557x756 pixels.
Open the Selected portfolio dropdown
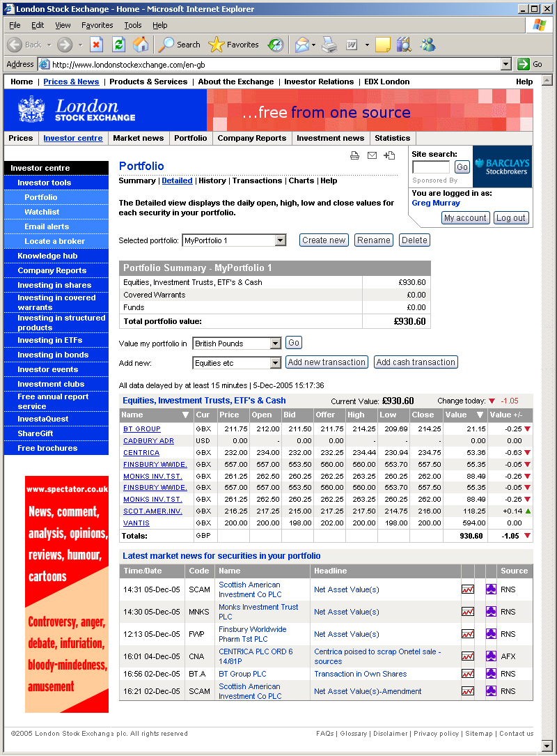pos(281,240)
